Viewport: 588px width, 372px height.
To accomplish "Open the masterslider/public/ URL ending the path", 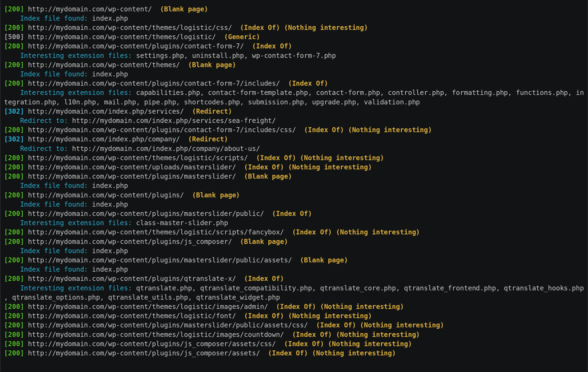I will 146,214.
